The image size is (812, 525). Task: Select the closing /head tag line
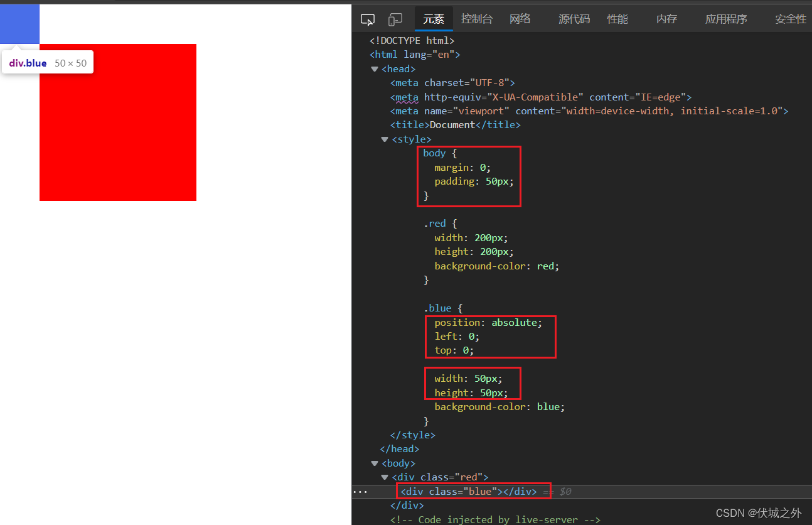coord(400,449)
